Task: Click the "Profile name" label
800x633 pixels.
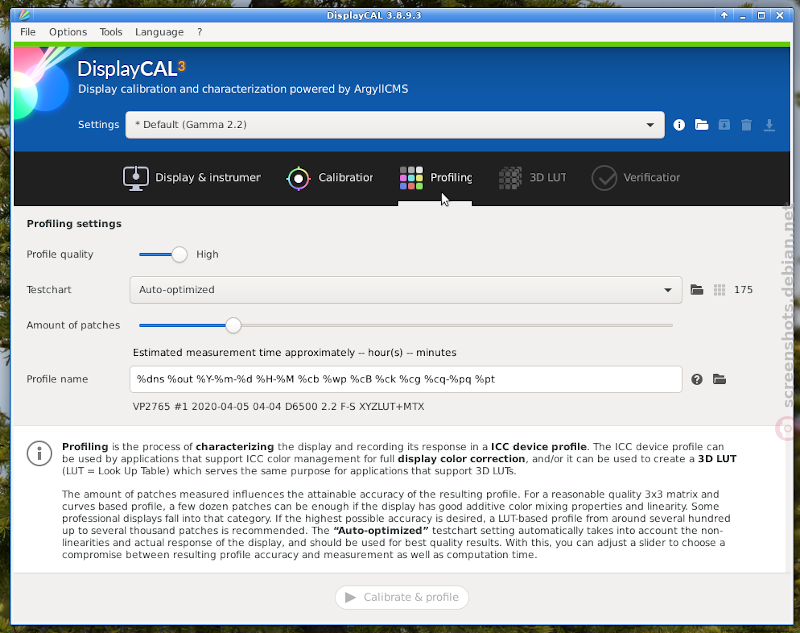Action: [x=57, y=379]
